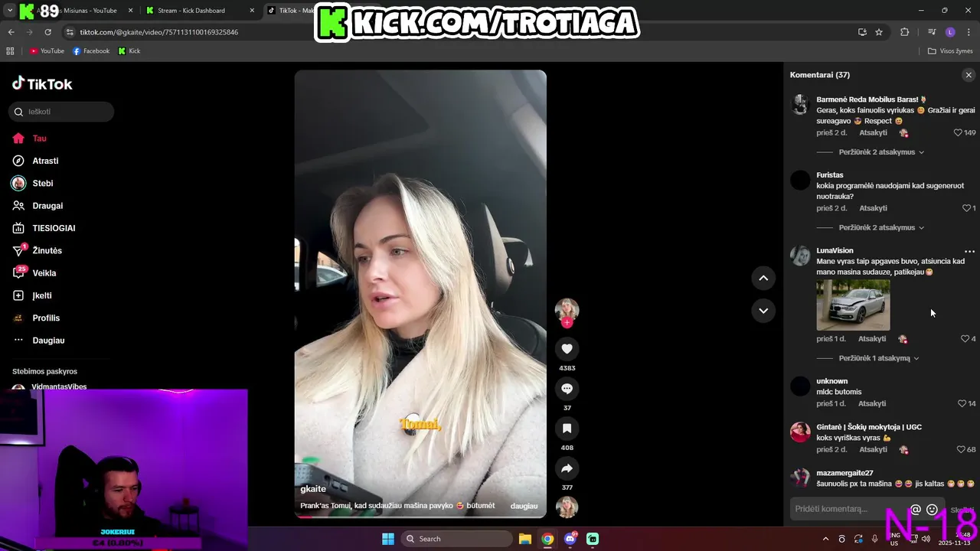Open Įkelti upload page
The width and height of the screenshot is (980, 551).
41,295
